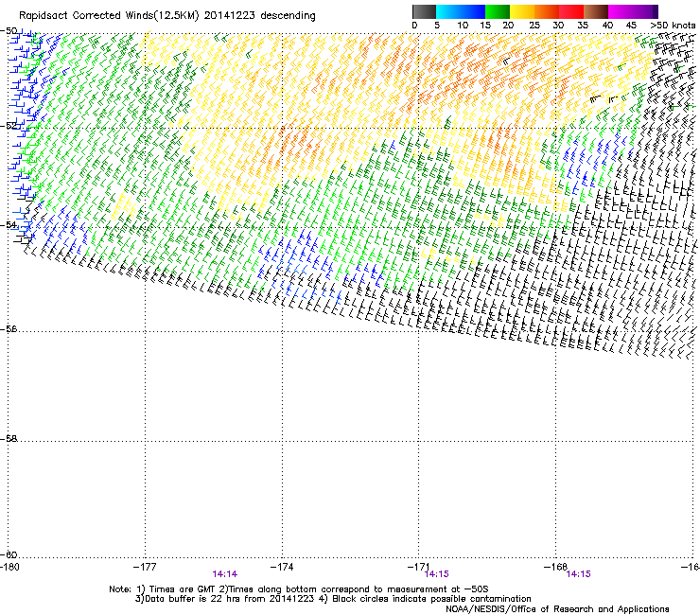The height and width of the screenshot is (615, 700).
Task: Click the '-171' longitude axis label
Action: (419, 567)
